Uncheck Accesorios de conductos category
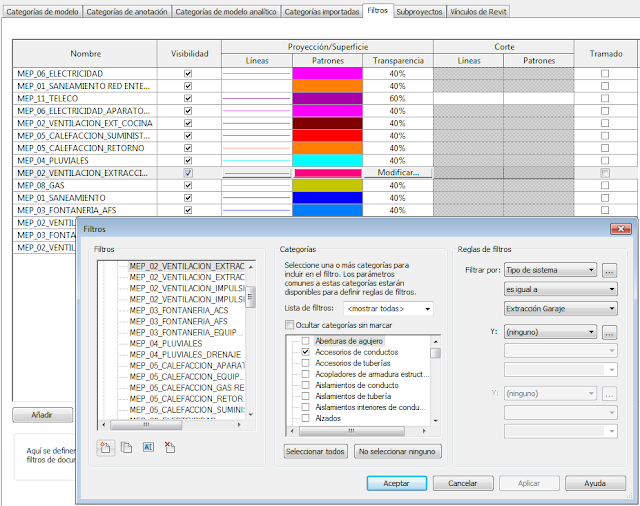The image size is (640, 506). [x=306, y=352]
